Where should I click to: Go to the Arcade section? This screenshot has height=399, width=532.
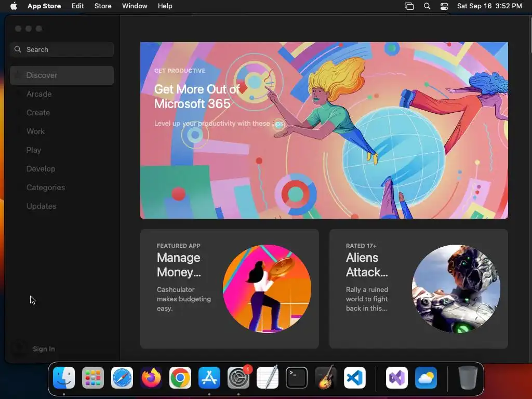tap(62, 94)
